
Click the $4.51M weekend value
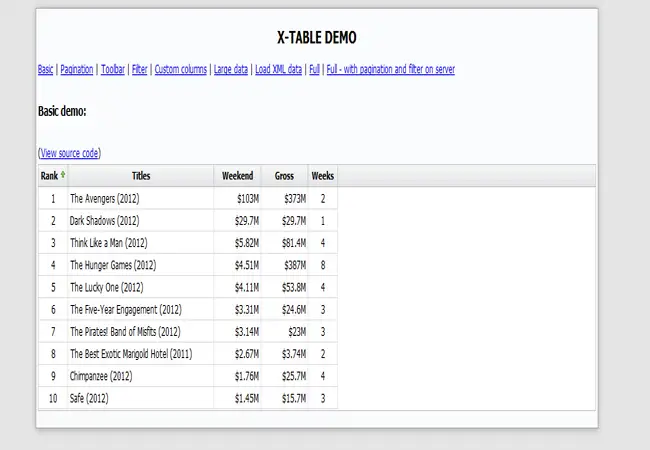click(247, 265)
